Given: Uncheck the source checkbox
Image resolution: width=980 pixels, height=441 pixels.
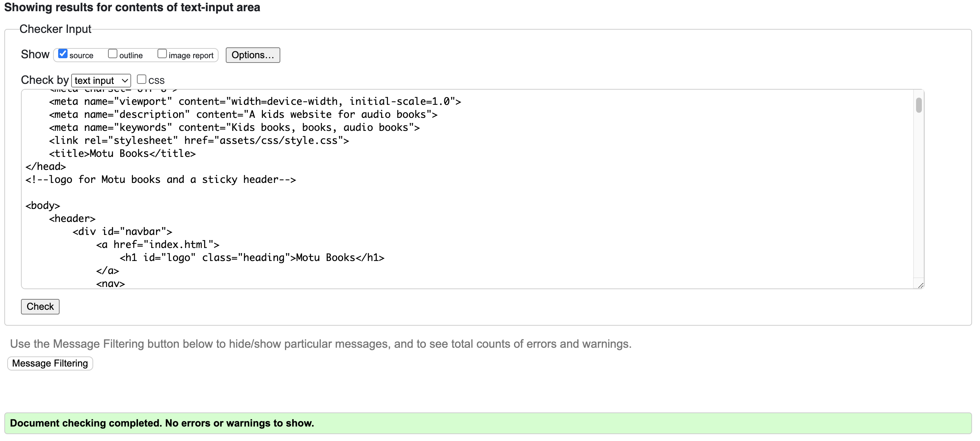Looking at the screenshot, I should coord(63,54).
